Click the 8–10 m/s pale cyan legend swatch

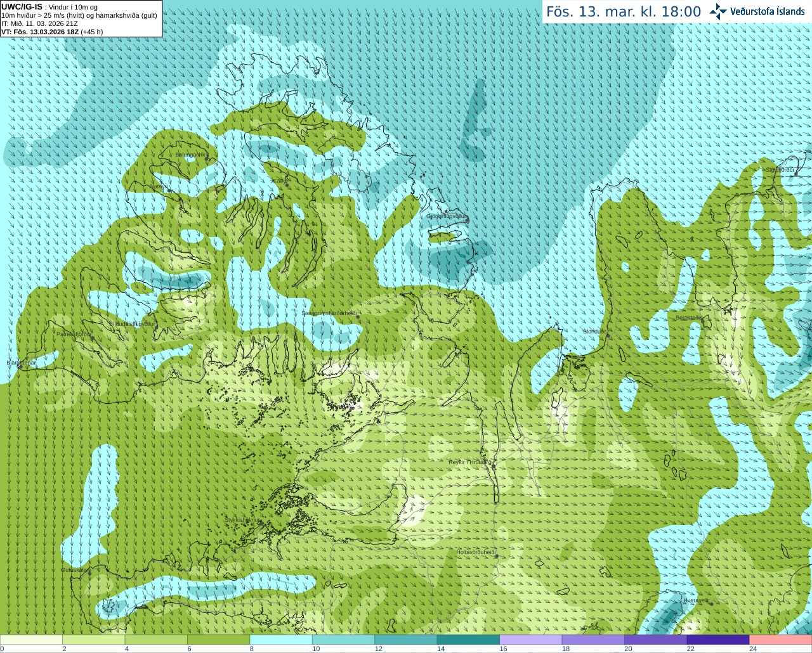click(281, 640)
